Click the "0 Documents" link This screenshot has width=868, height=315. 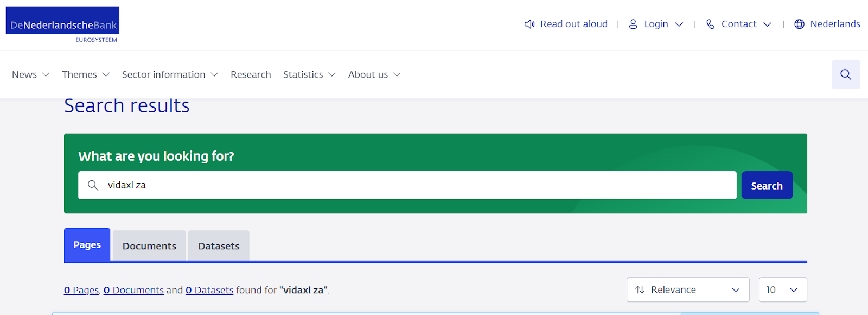pyautogui.click(x=133, y=290)
